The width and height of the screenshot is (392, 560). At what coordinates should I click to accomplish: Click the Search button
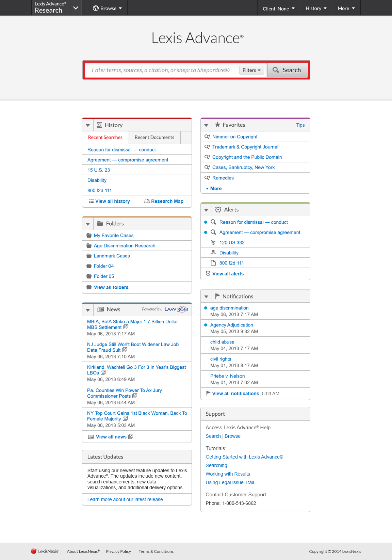tap(288, 70)
